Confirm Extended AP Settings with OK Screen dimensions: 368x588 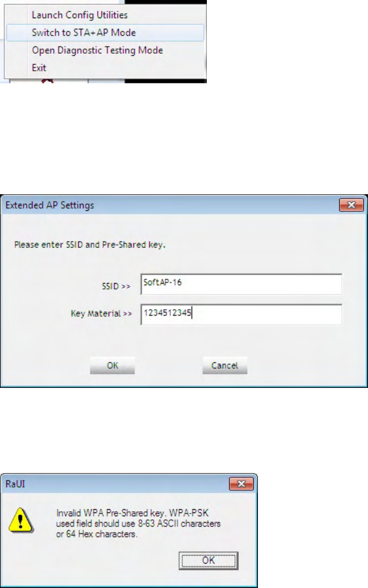(112, 365)
